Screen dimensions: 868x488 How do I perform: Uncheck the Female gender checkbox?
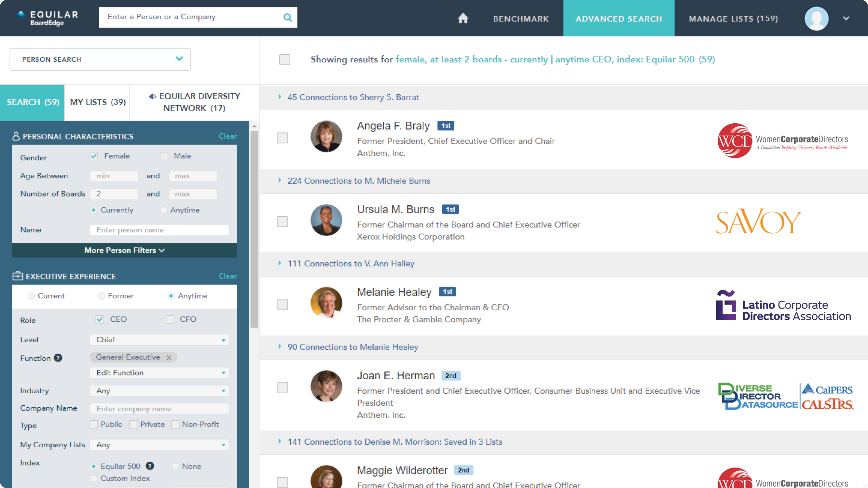coord(94,156)
